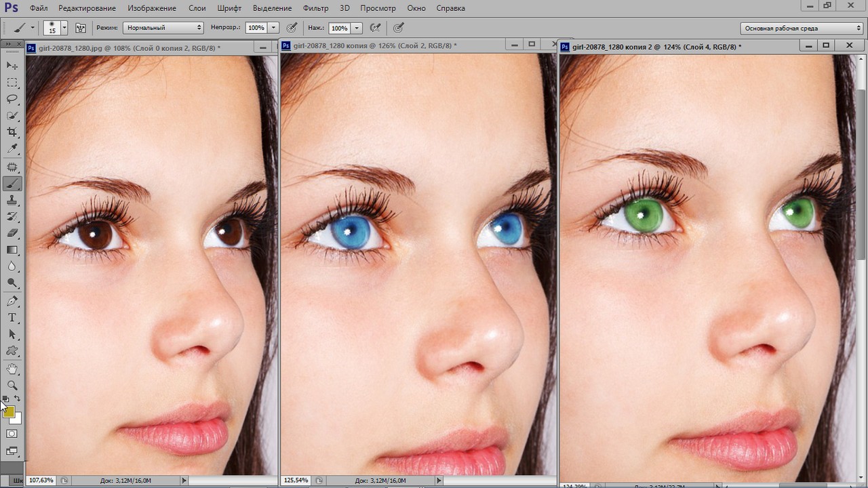Open the Файл menu
The image size is (868, 488).
(39, 8)
